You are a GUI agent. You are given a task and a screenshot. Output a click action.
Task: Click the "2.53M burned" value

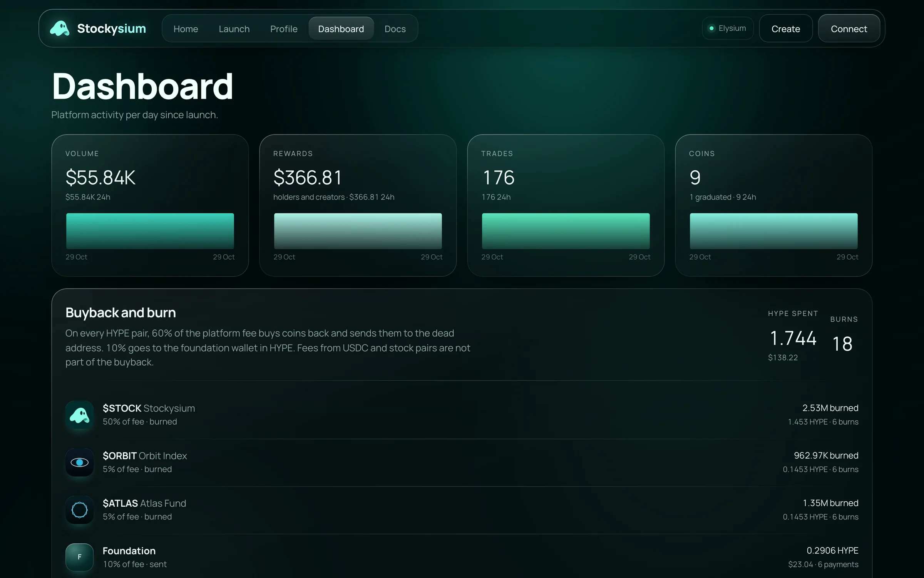coord(830,408)
